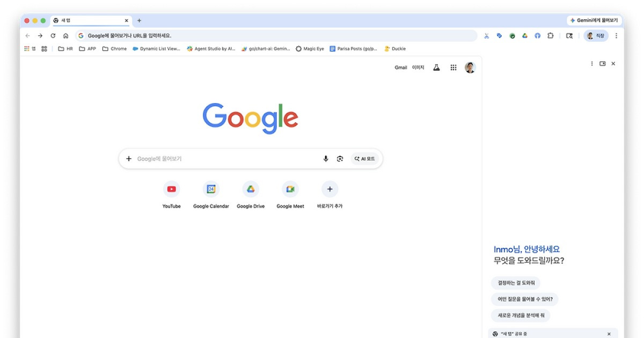Choose 새로운 개념을 분석해 줘 suggestion
Viewport: 644px width, 338px height.
pos(521,315)
